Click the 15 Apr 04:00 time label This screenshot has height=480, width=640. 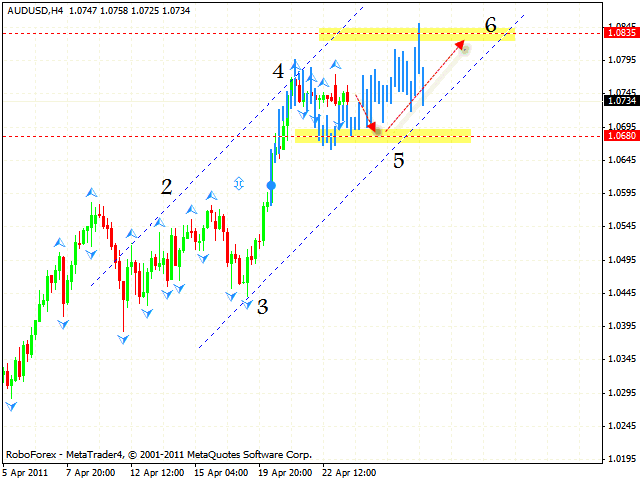(221, 473)
